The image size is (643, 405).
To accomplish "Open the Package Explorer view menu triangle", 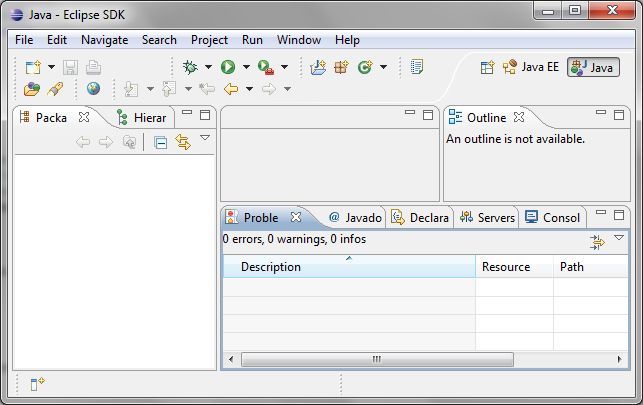I will click(x=205, y=138).
